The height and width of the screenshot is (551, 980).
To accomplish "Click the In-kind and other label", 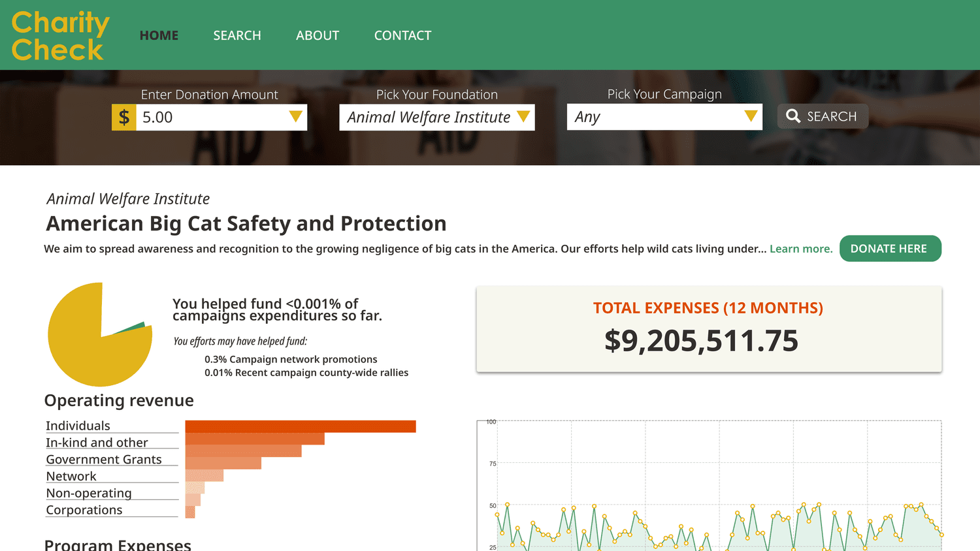I will (97, 443).
